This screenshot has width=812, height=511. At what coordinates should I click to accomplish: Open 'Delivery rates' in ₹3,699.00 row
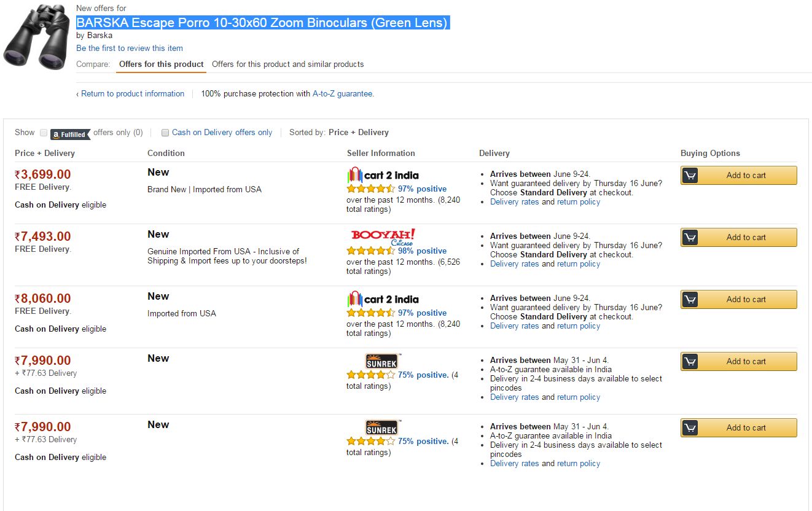[x=514, y=202]
